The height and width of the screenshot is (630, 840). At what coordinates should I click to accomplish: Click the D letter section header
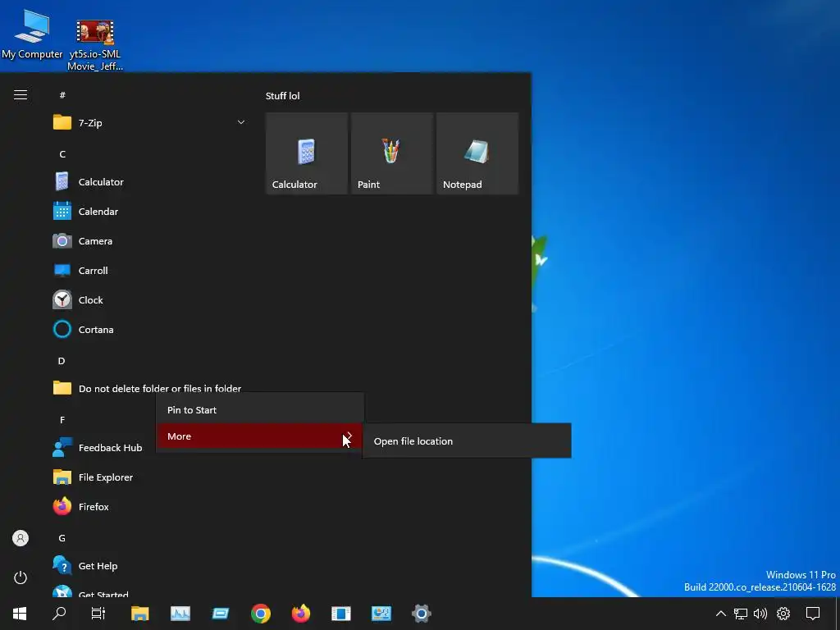coord(62,361)
